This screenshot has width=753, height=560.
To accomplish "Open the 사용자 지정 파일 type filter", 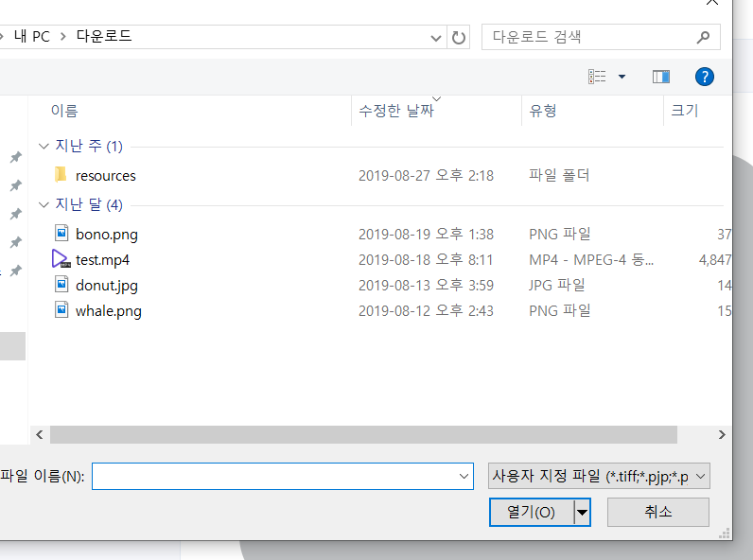I will 599,476.
